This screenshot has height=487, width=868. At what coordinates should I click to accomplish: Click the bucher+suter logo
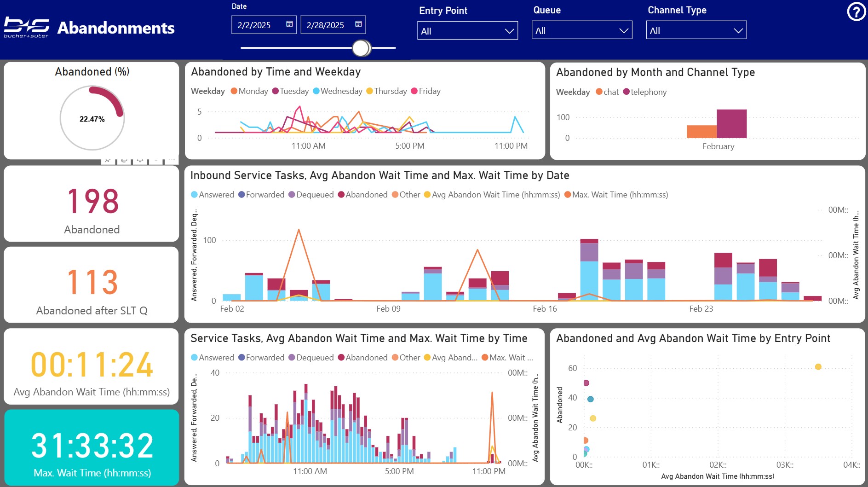coord(27,28)
